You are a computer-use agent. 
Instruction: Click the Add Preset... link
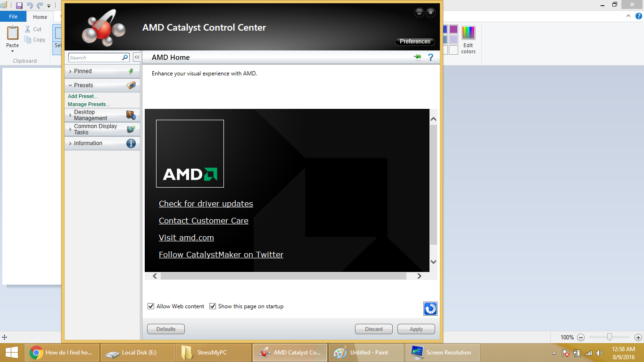83,96
